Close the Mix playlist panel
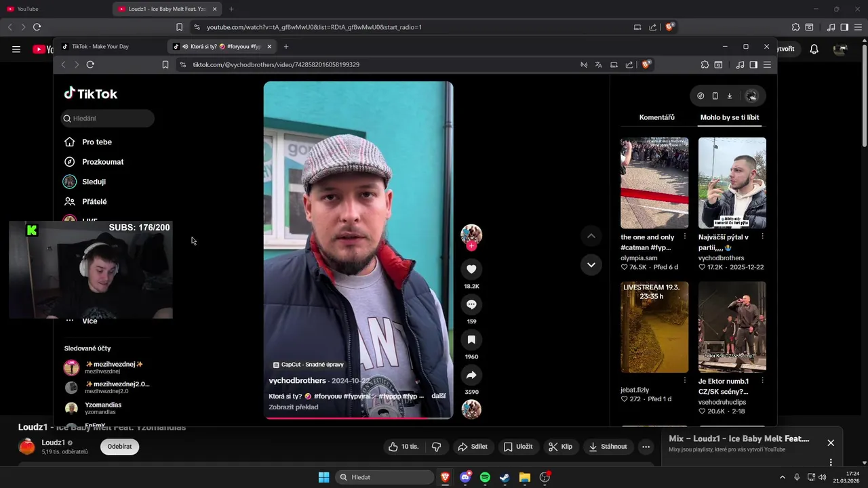 [x=831, y=443]
